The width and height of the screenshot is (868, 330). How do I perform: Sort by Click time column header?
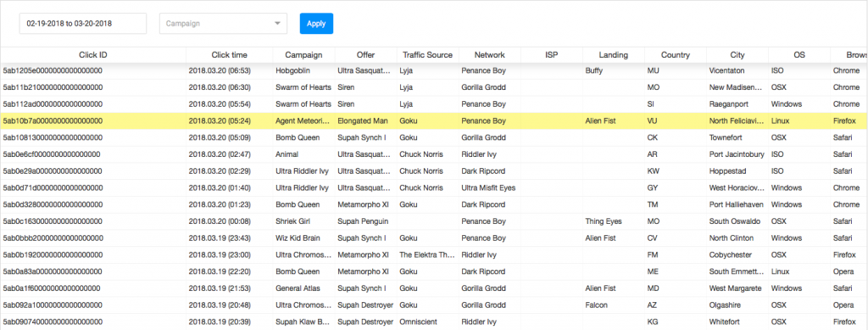pos(229,55)
